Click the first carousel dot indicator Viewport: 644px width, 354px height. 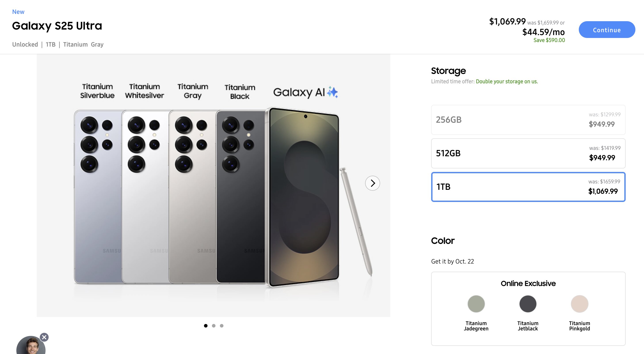pos(206,326)
